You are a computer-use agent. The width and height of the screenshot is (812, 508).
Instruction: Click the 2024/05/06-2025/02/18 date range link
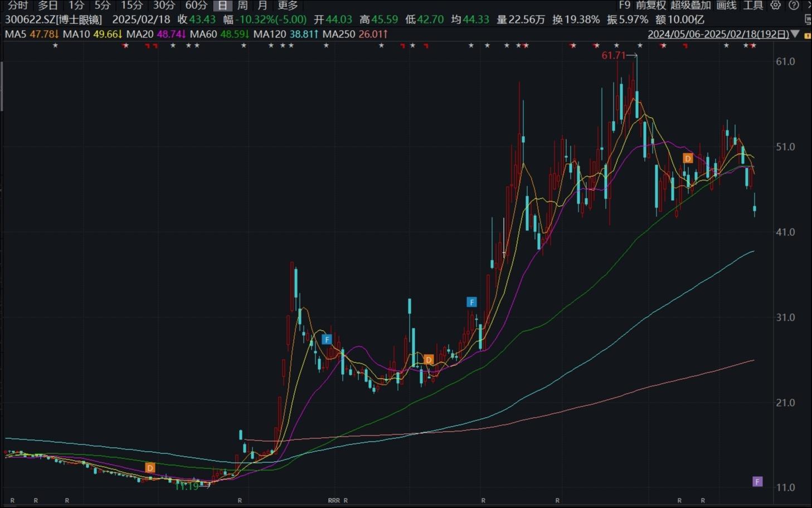point(718,34)
